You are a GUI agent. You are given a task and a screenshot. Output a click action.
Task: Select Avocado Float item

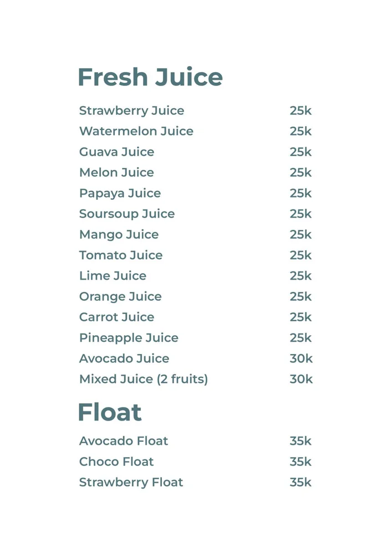click(123, 441)
